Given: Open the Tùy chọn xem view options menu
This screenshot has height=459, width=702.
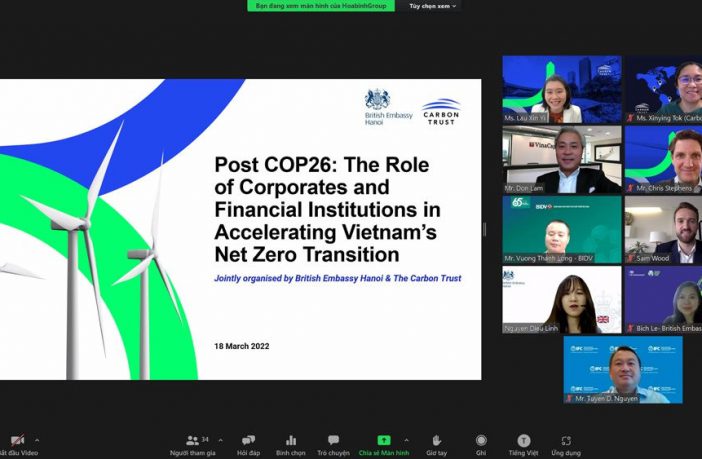Looking at the screenshot, I should tap(432, 6).
